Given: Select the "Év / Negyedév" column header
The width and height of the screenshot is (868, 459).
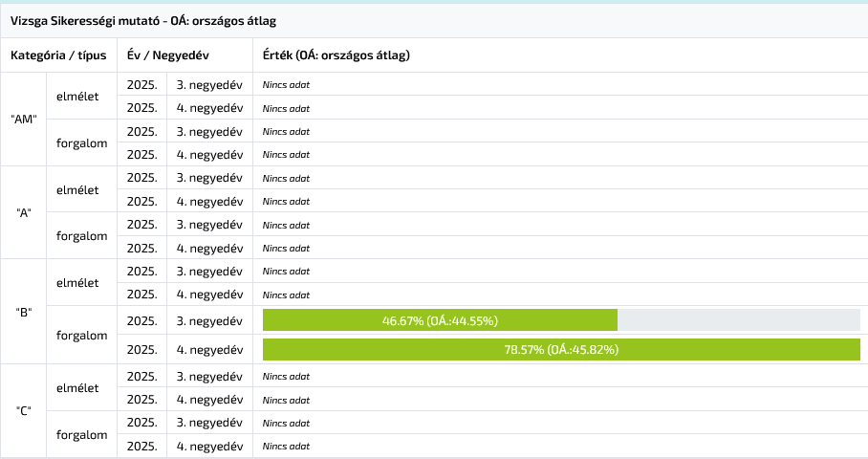Looking at the screenshot, I should click(168, 55).
